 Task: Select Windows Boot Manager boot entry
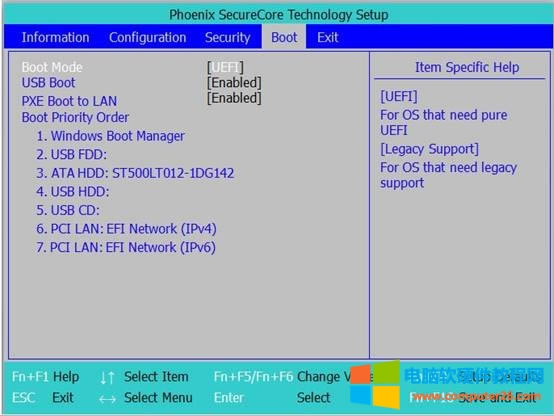[x=111, y=136]
